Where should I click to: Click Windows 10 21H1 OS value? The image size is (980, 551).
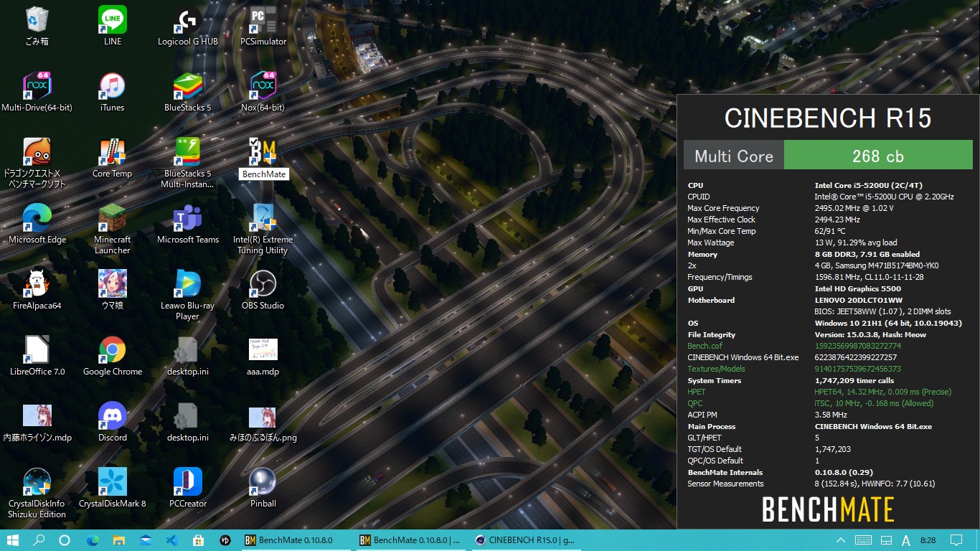(888, 323)
